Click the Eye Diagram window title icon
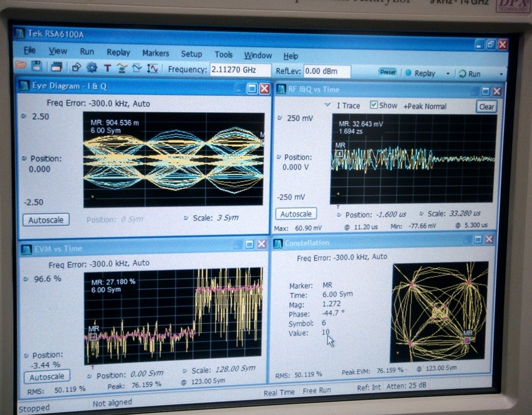Viewport: 532px width, 415px height. tap(24, 86)
